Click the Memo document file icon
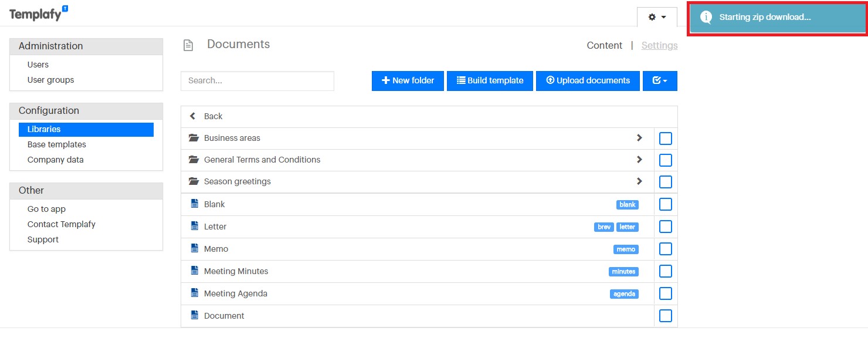The height and width of the screenshot is (341, 868). coord(194,248)
